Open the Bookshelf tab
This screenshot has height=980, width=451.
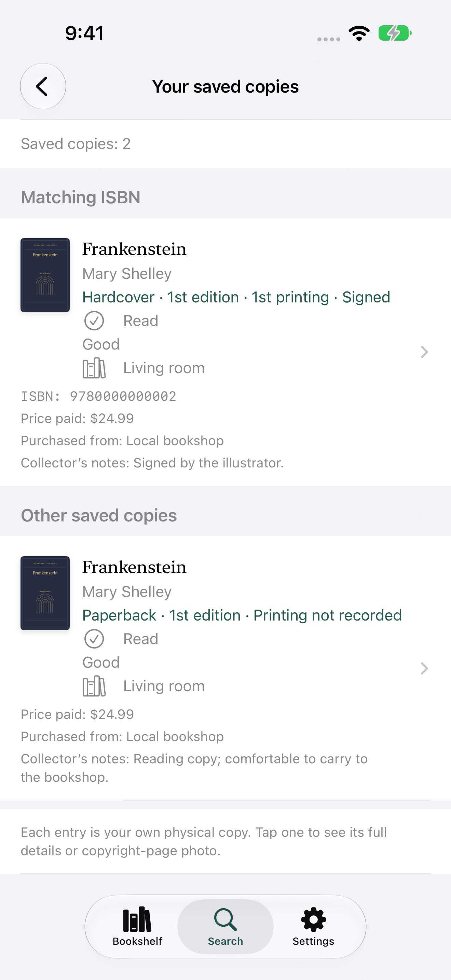click(x=137, y=926)
